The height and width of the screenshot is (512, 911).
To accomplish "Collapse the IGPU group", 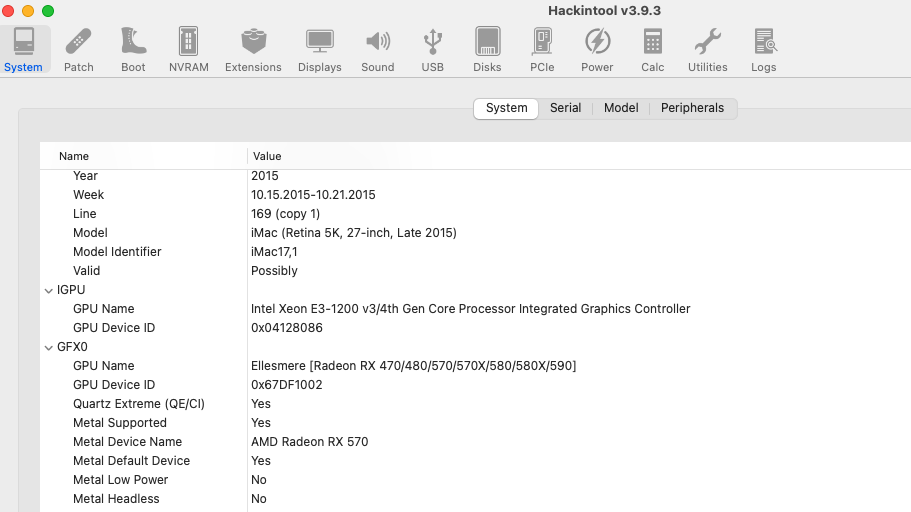I will coord(49,291).
